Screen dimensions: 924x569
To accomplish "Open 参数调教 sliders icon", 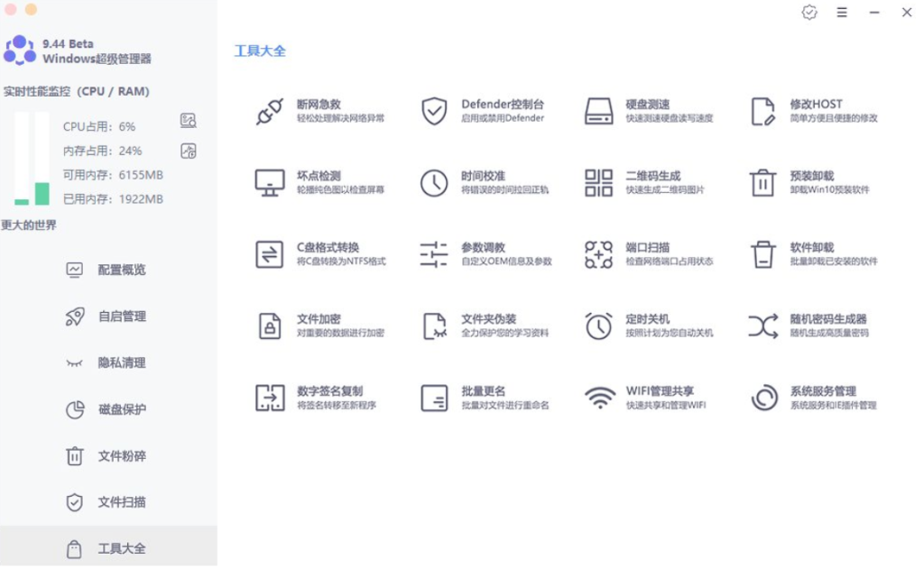I will (x=434, y=254).
